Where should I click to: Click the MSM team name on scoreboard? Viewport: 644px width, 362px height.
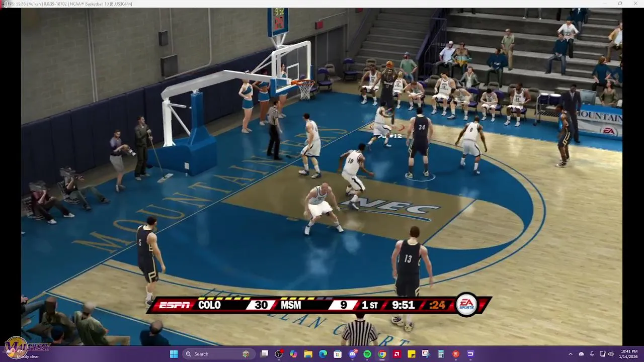pos(291,305)
